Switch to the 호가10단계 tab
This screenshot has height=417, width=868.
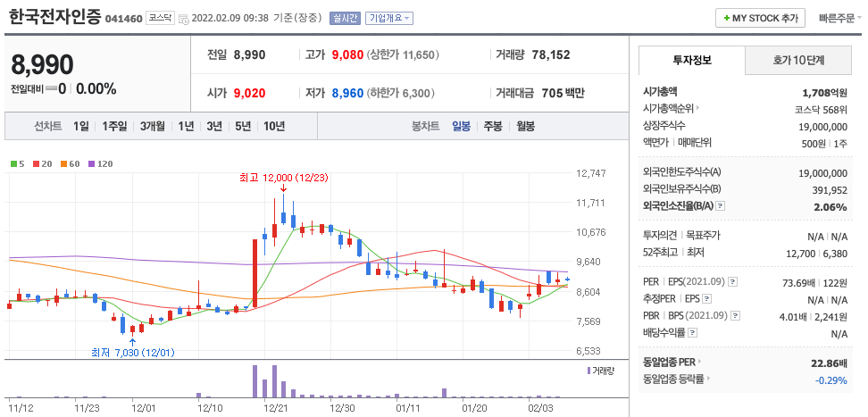798,61
